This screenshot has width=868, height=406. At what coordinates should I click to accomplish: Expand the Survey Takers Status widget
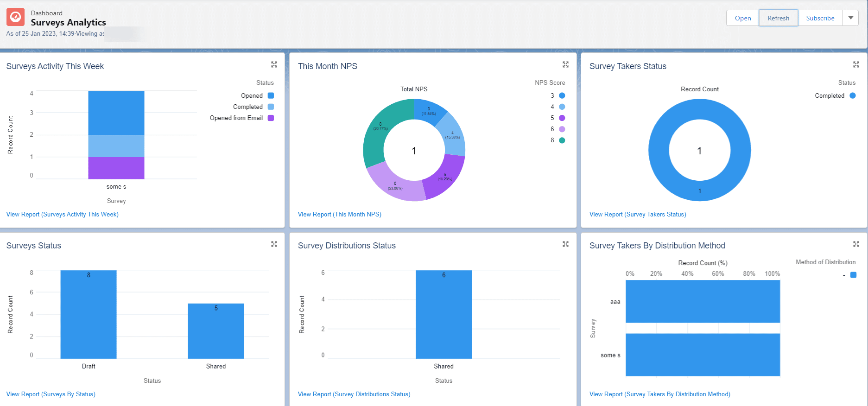[x=856, y=64]
